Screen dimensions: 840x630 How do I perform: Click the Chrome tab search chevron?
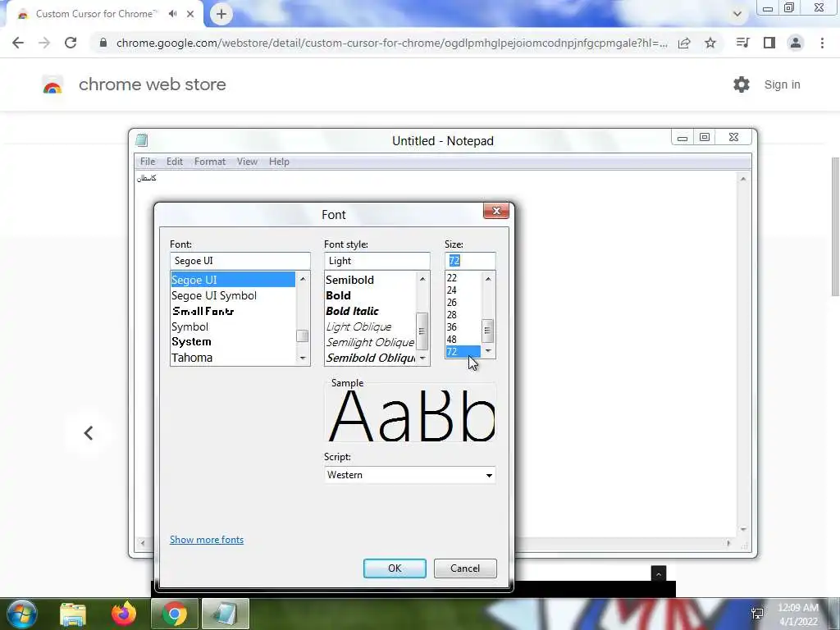point(737,15)
